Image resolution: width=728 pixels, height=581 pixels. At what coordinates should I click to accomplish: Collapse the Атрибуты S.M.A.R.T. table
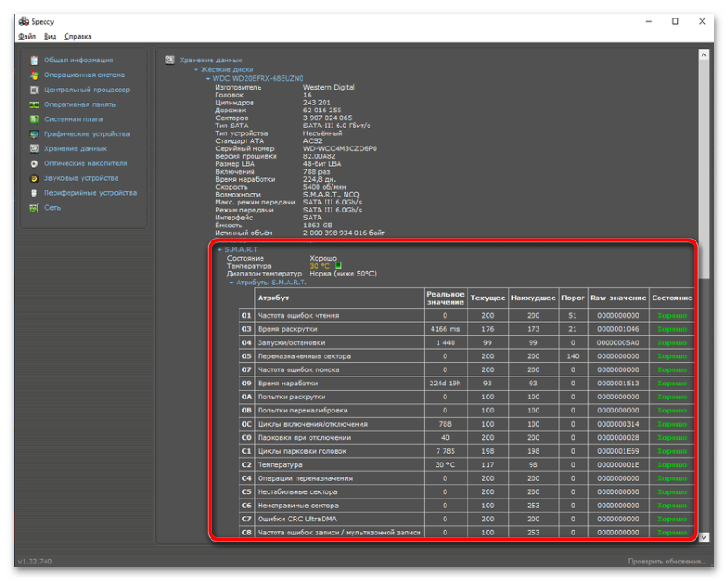point(232,283)
